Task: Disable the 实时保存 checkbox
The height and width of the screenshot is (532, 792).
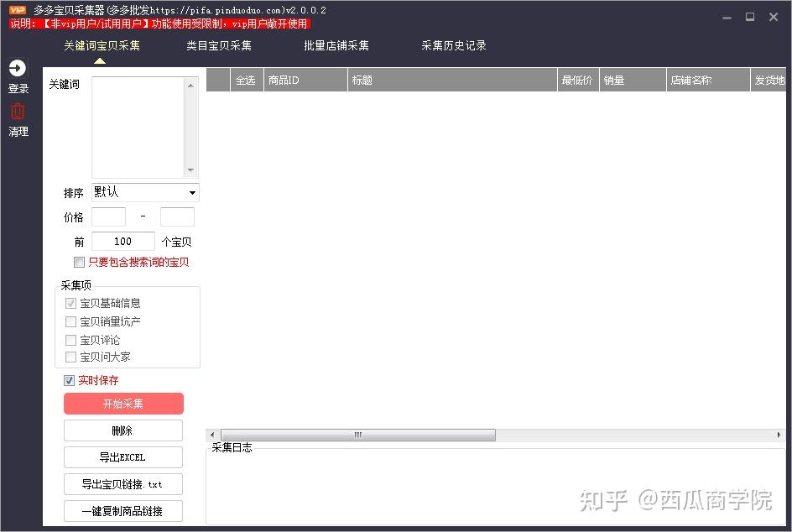Action: coord(69,381)
